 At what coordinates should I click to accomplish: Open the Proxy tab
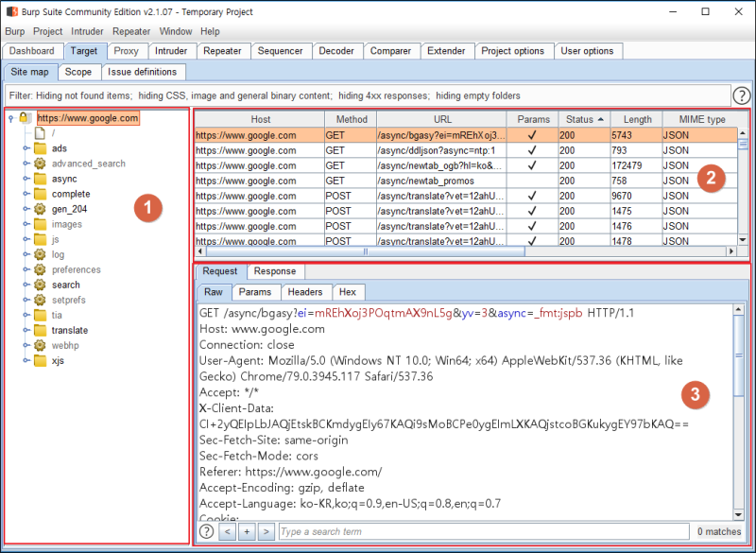[127, 51]
